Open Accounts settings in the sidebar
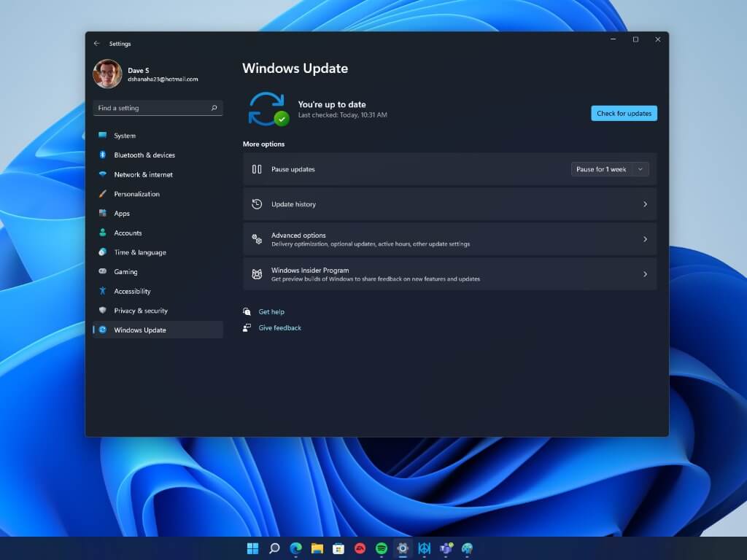The width and height of the screenshot is (747, 560). click(x=158, y=233)
